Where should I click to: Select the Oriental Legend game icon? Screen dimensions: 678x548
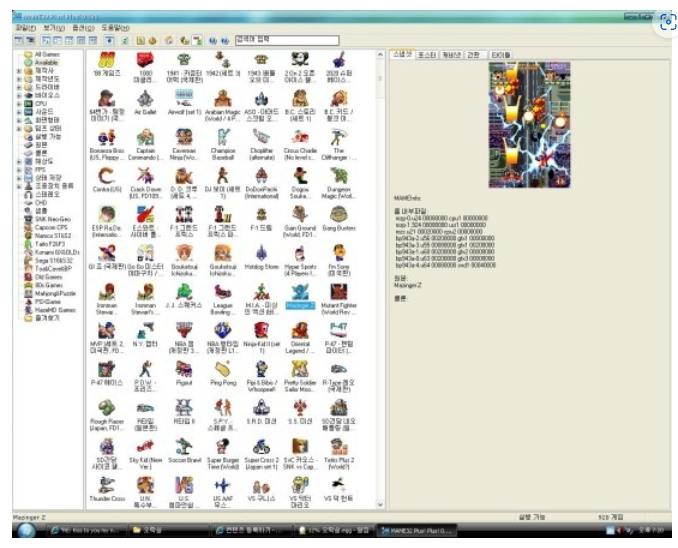click(300, 338)
